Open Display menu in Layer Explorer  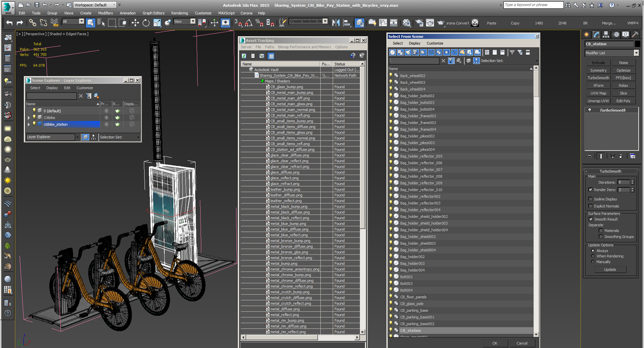pyautogui.click(x=52, y=88)
